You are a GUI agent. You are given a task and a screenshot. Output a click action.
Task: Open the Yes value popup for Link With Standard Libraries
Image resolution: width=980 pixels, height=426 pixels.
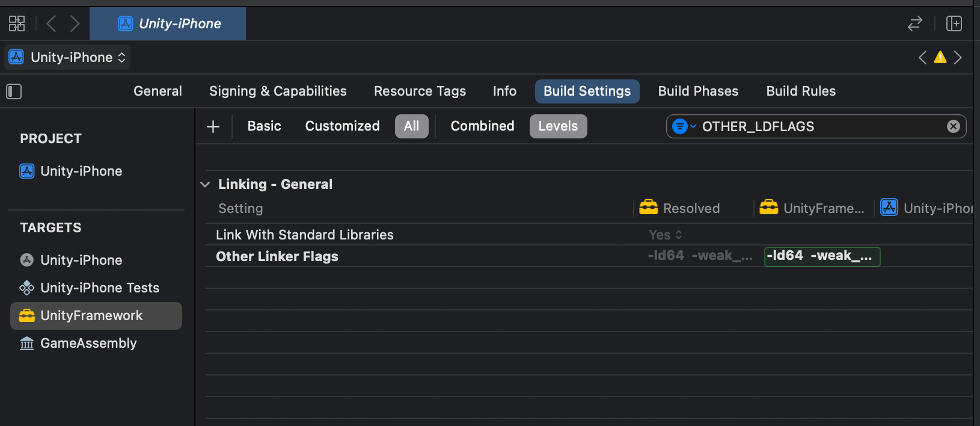pyautogui.click(x=666, y=235)
